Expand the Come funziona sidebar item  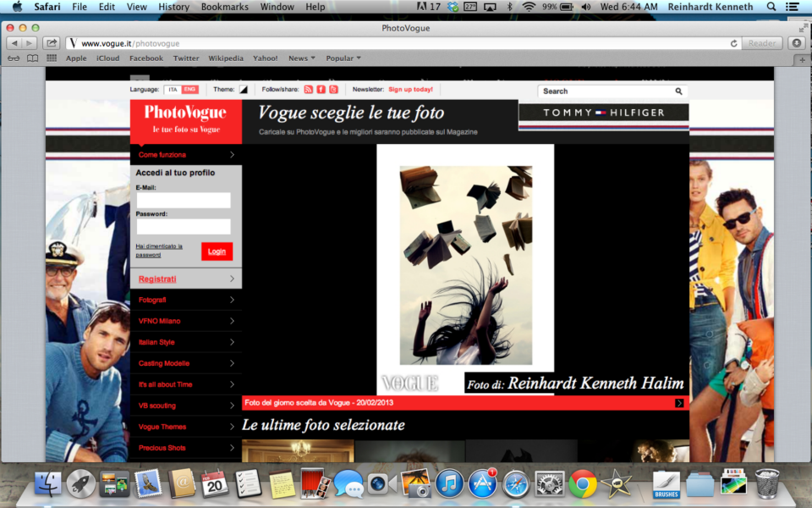(x=186, y=154)
